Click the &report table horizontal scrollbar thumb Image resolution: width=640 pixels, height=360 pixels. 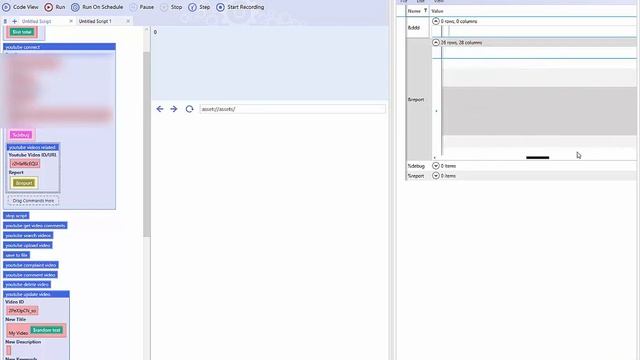coord(538,158)
